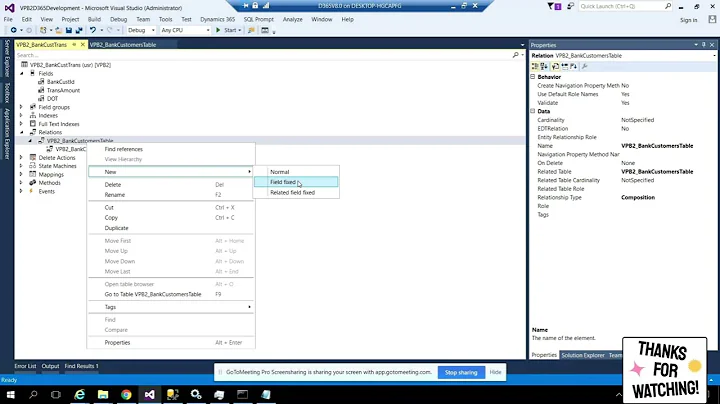Click the Navigate Backward toolbar icon
This screenshot has width=720, height=404.
click(x=14, y=30)
